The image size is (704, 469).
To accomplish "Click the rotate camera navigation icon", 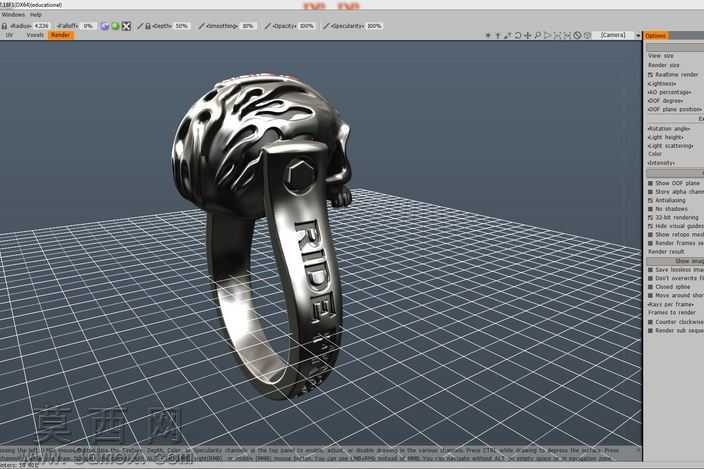I will 518,35.
